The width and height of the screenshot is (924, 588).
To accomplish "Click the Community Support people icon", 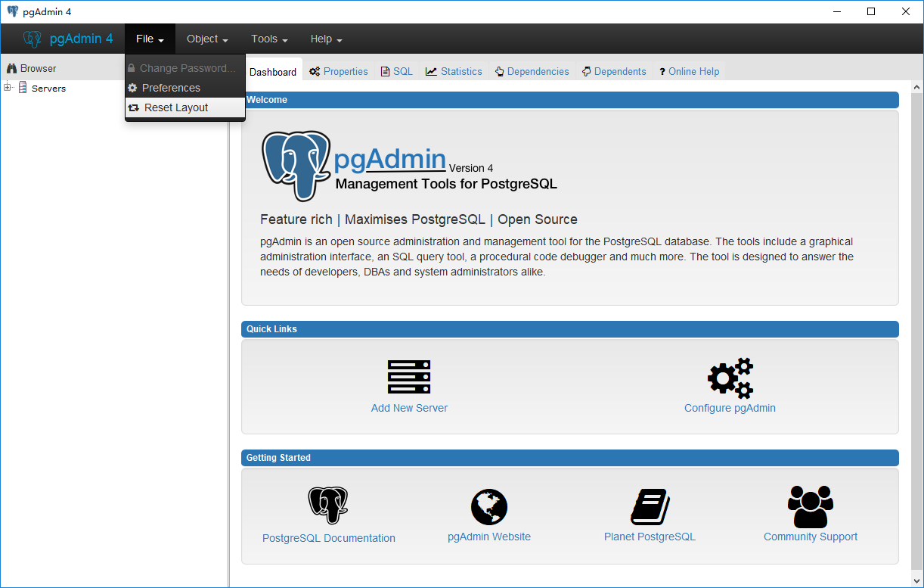I will (x=810, y=506).
